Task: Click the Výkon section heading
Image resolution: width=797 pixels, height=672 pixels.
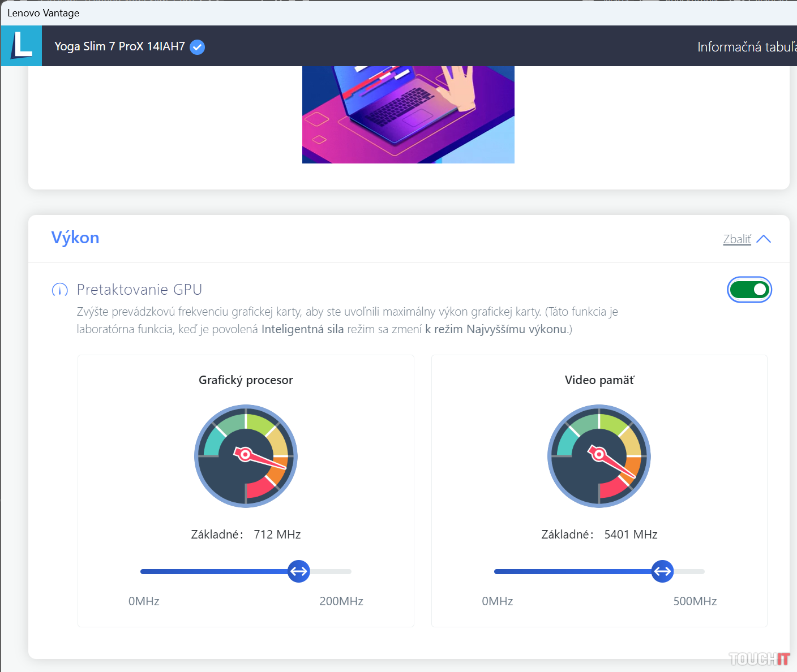Action: pyautogui.click(x=75, y=238)
